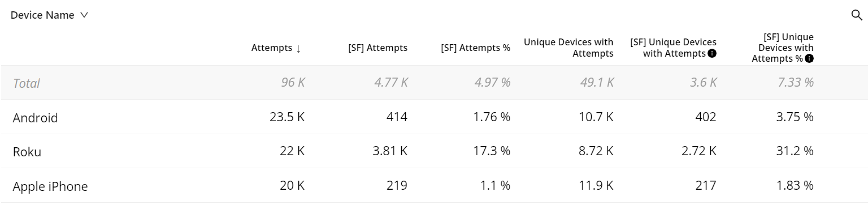Sort by [SF] Attempts column header
868x209 pixels.
tap(377, 48)
